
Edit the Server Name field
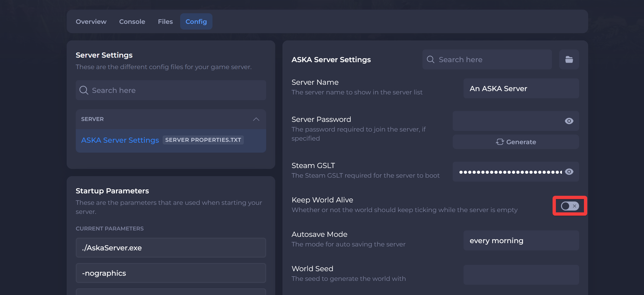point(521,88)
